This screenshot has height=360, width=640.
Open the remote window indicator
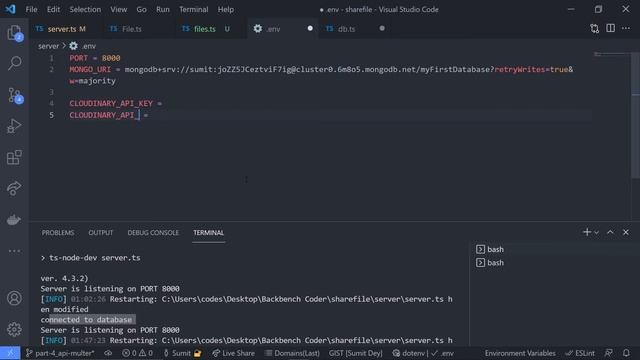point(10,353)
